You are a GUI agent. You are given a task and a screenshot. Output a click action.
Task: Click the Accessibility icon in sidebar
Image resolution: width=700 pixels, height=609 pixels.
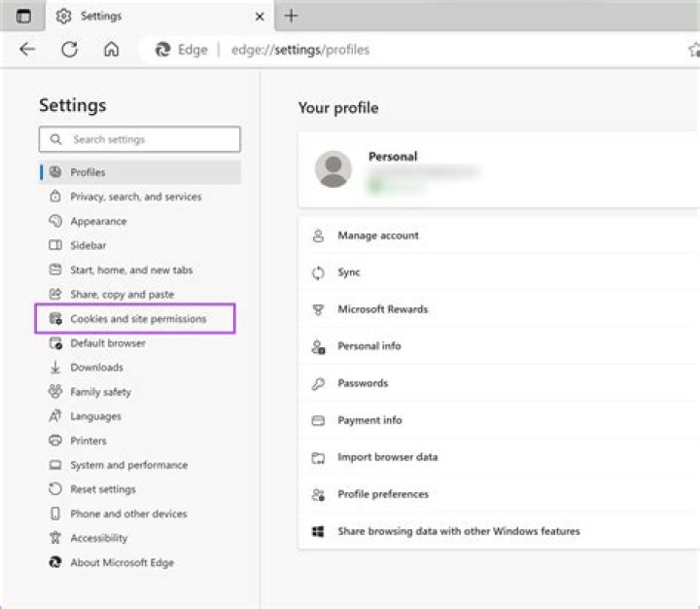click(54, 538)
